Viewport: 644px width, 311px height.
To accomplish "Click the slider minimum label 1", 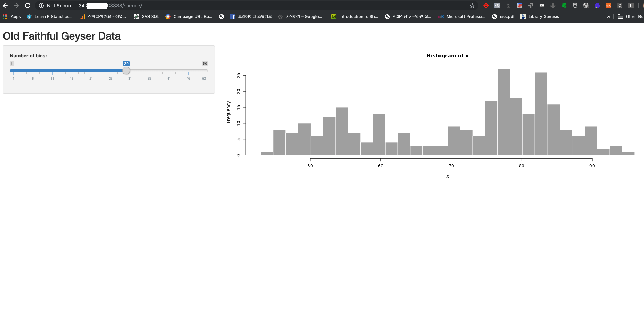I will click(12, 64).
